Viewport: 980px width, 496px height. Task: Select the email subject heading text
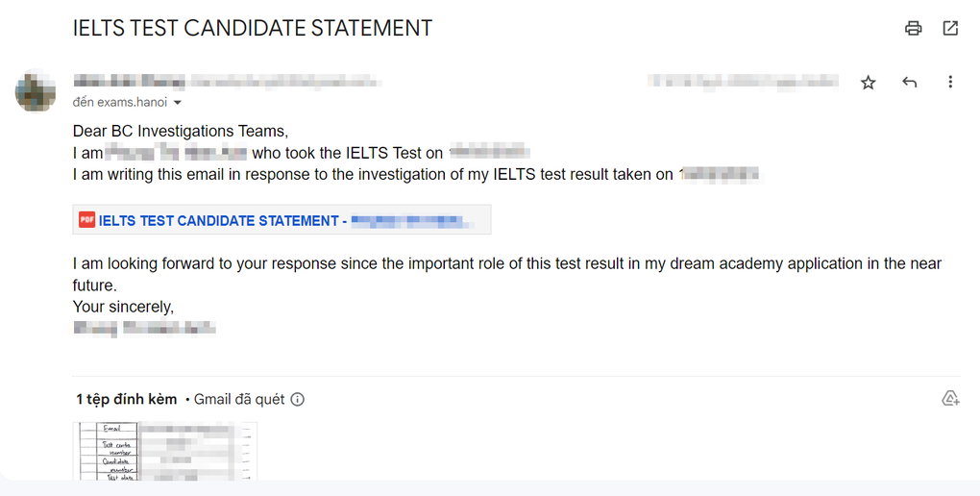click(253, 28)
